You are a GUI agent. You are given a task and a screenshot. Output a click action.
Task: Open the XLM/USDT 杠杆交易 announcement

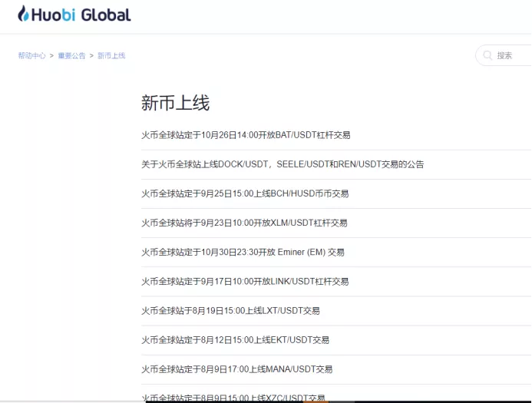(x=244, y=223)
